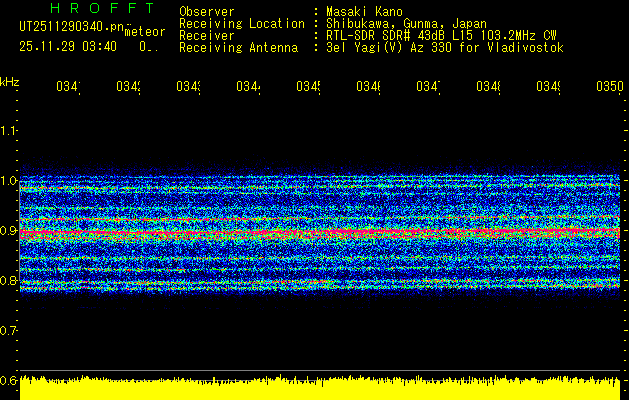Click the 'Receiving Location' field label
The width and height of the screenshot is (629, 400).
point(241,23)
